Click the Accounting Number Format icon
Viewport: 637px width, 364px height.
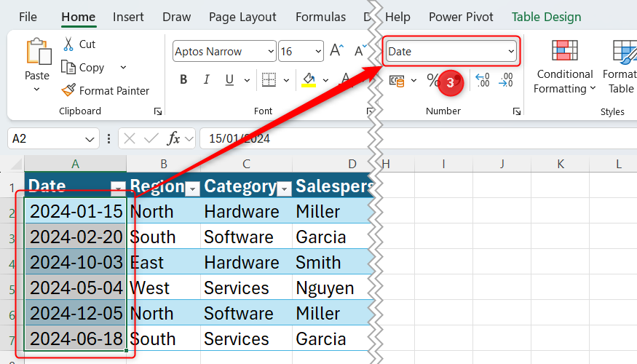click(x=397, y=81)
